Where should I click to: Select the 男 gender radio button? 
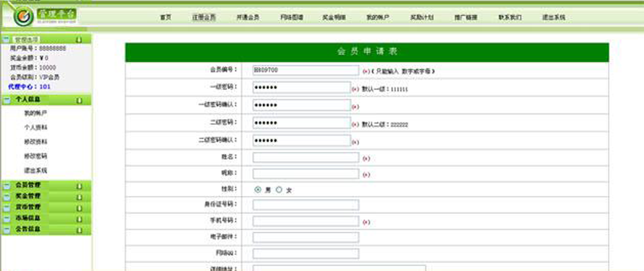click(258, 190)
